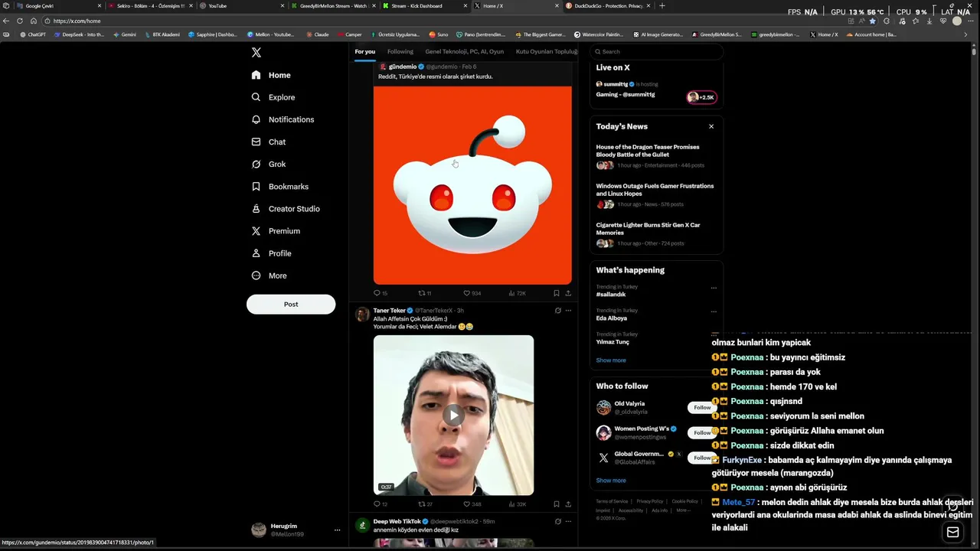
Task: Open account menu dots beside Herugrim
Action: point(337,530)
